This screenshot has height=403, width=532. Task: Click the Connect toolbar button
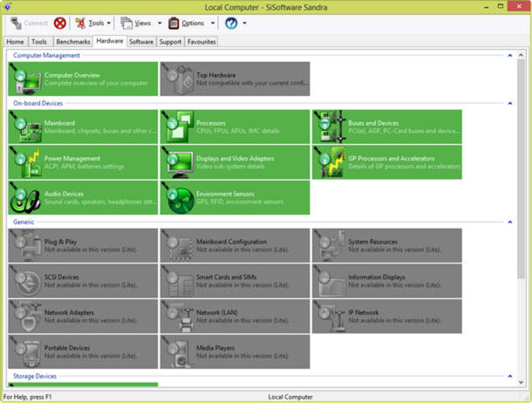[29, 23]
